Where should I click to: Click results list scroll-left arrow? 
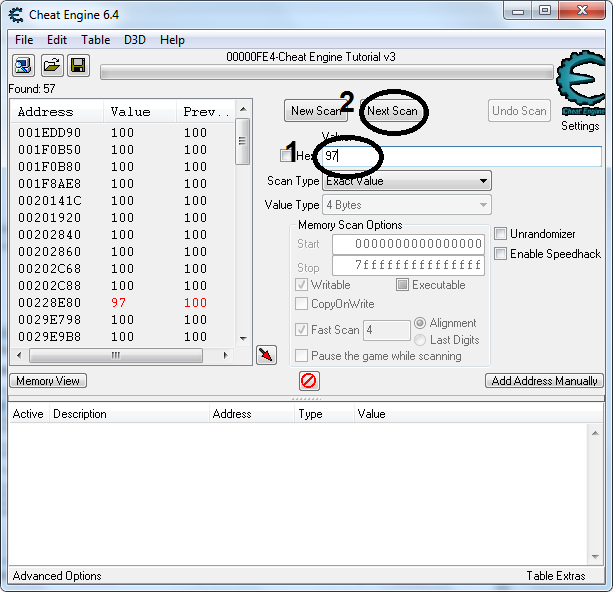click(x=19, y=355)
